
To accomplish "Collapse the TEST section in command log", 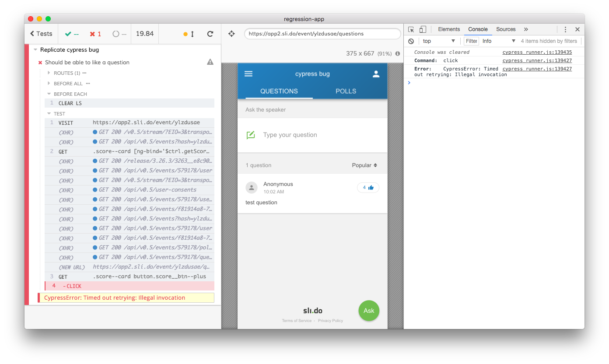I will [49, 113].
